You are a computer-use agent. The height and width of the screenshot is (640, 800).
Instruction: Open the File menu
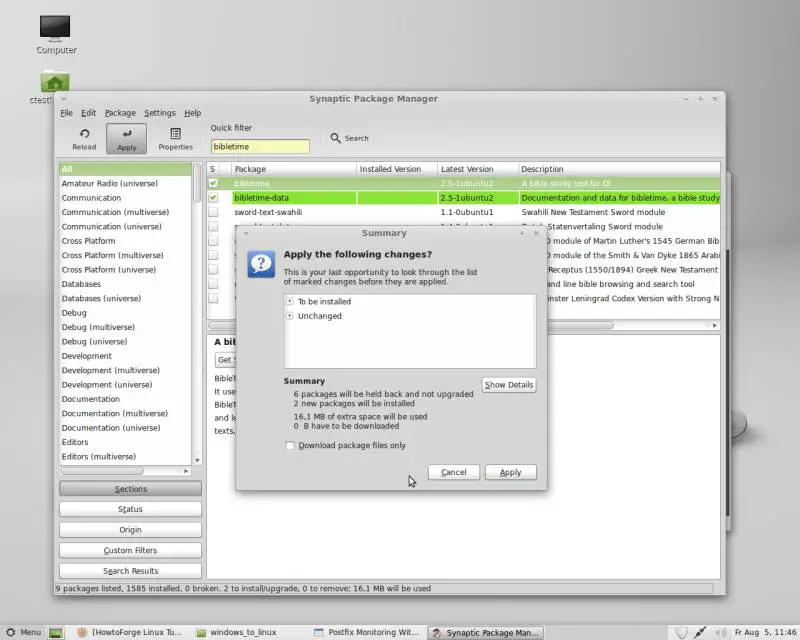[x=66, y=113]
